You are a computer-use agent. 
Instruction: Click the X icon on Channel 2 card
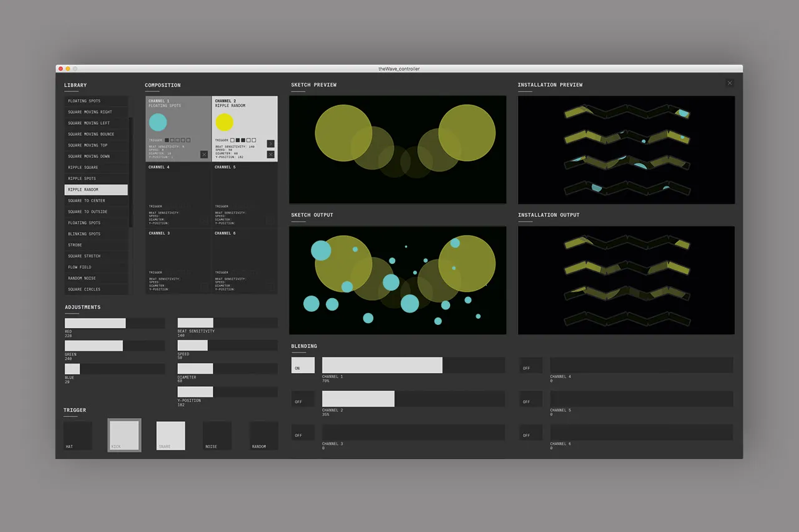[270, 154]
